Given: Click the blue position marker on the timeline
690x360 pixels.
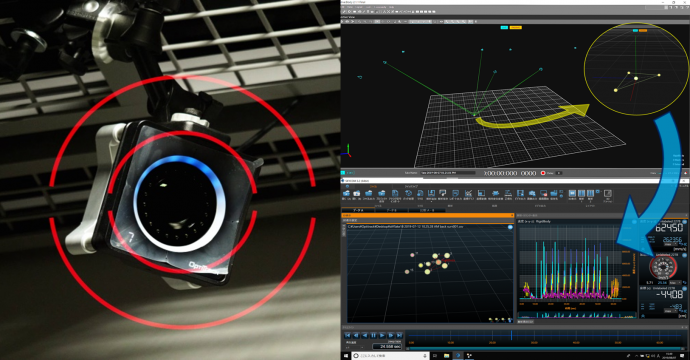Looking at the screenshot, I should [x=511, y=335].
